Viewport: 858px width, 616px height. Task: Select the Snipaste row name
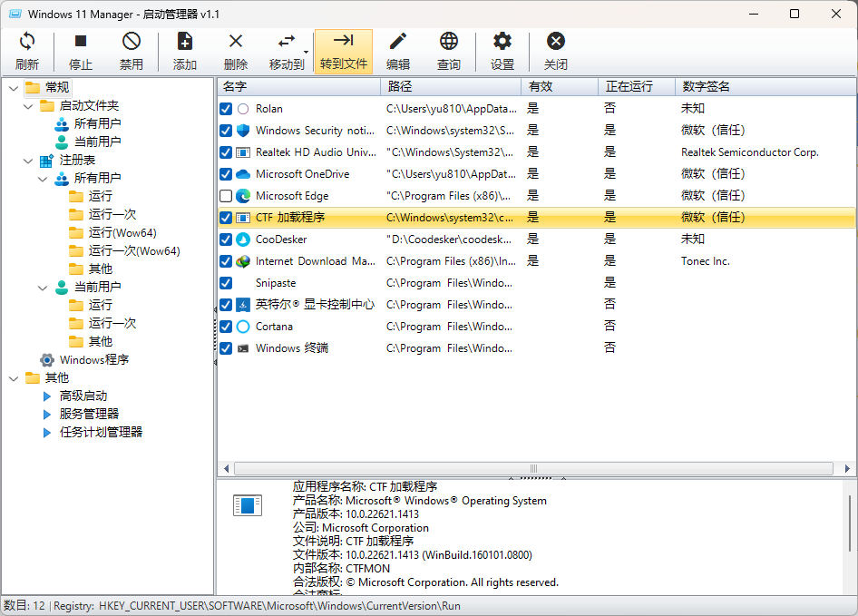276,283
